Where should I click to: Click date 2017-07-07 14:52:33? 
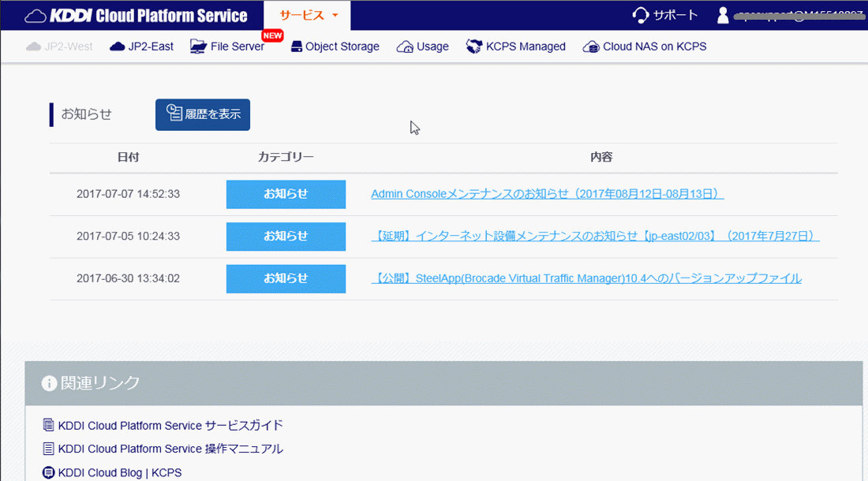click(128, 194)
